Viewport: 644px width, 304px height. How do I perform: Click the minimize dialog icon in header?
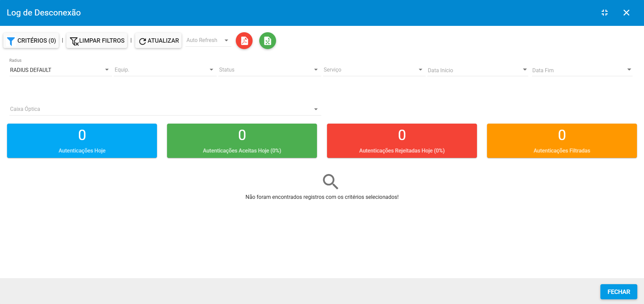pyautogui.click(x=604, y=13)
